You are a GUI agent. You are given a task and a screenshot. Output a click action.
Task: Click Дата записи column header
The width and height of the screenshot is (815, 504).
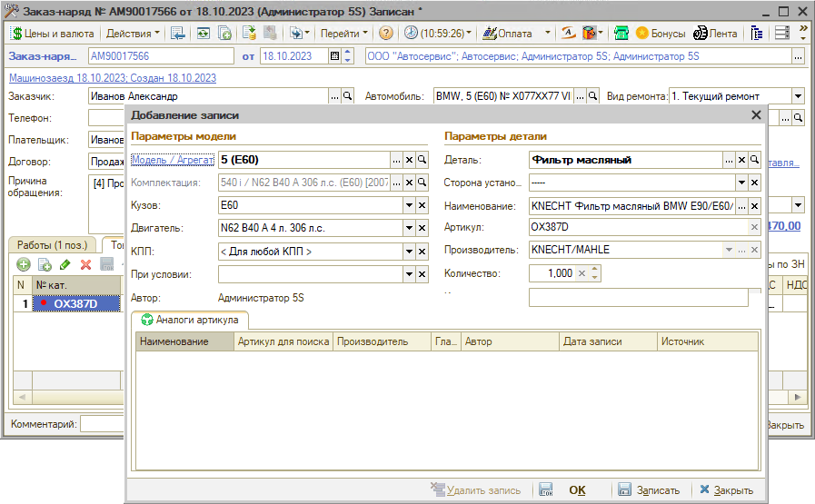point(608,341)
